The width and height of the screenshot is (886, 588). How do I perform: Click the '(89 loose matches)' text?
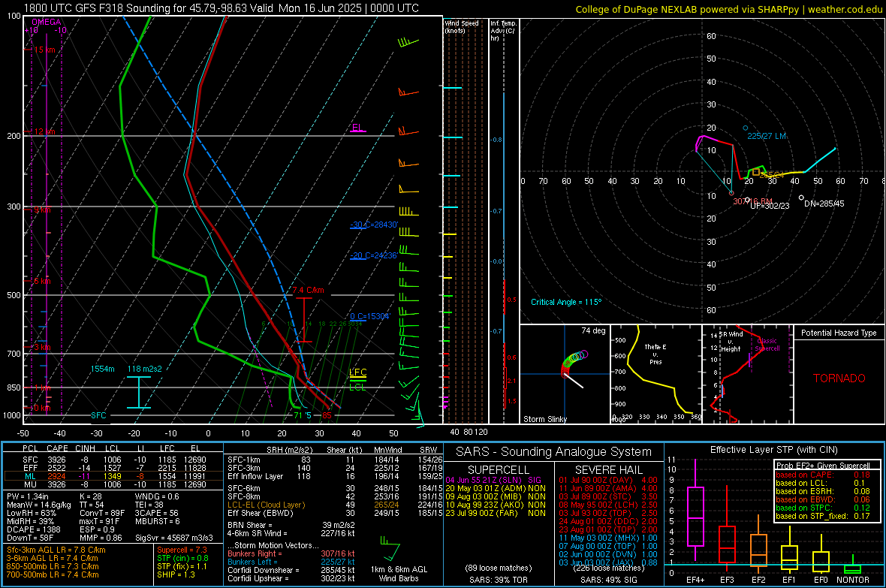pyautogui.click(x=499, y=568)
